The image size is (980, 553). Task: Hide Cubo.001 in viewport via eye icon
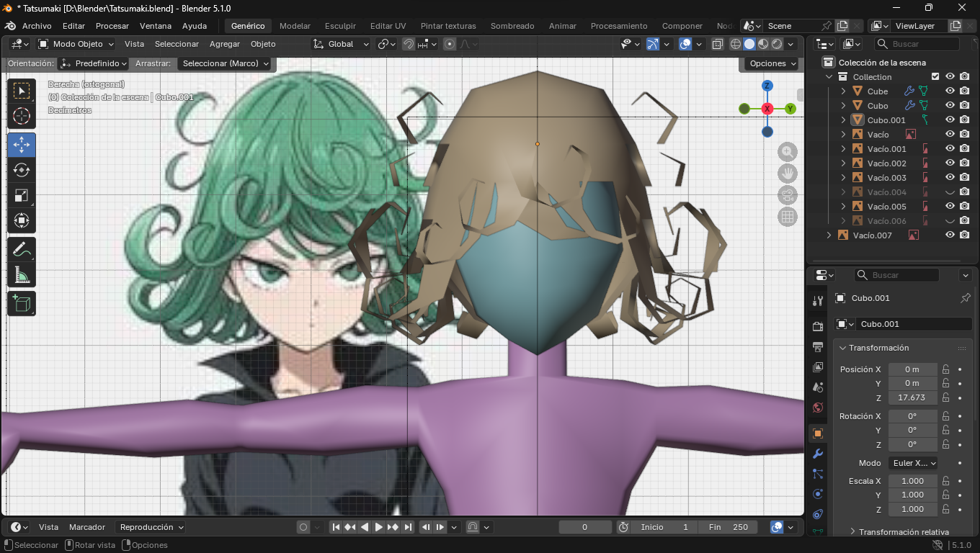click(950, 120)
